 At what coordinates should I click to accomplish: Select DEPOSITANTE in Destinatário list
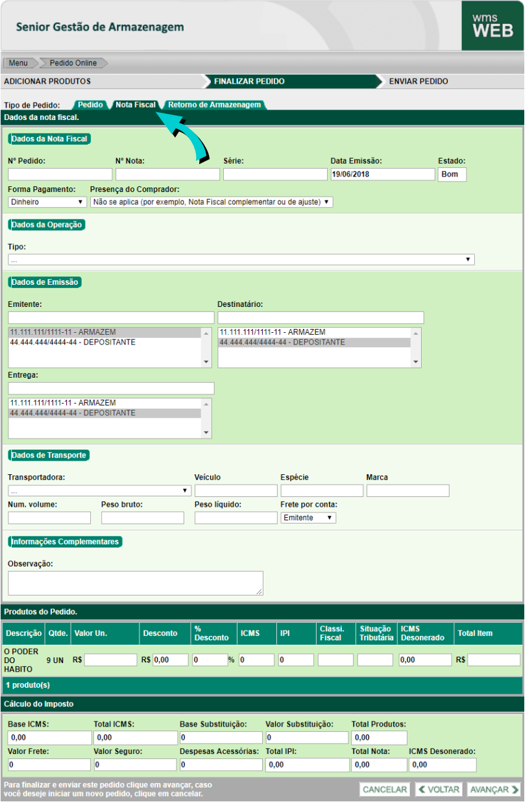tap(315, 342)
